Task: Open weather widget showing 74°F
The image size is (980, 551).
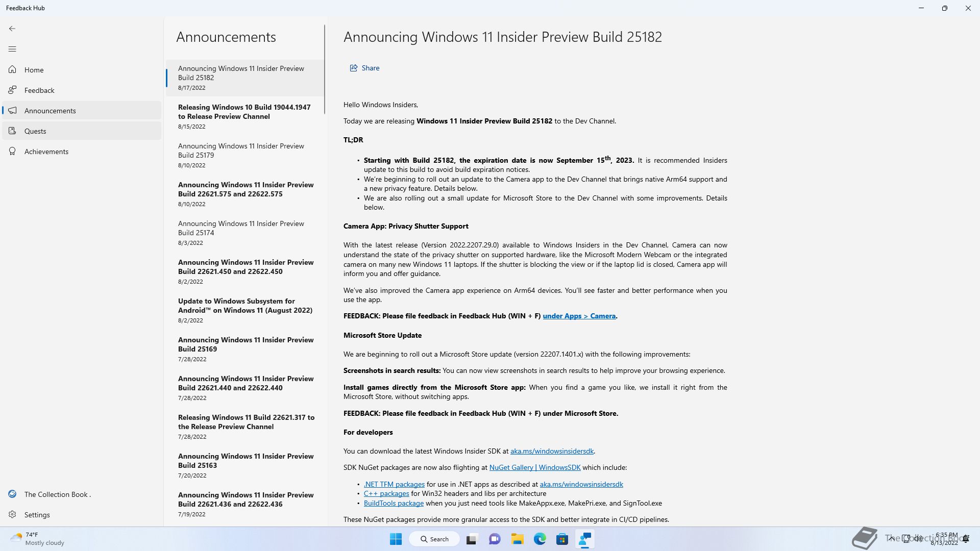Action: 37,539
